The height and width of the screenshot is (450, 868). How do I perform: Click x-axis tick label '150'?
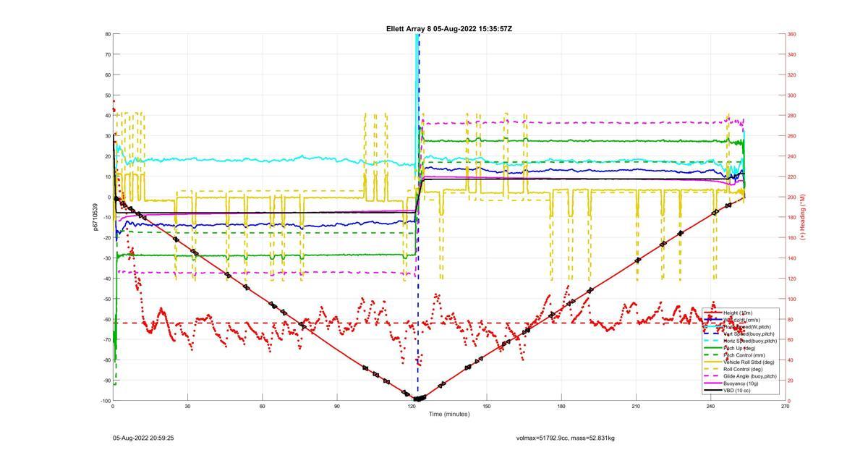pyautogui.click(x=486, y=407)
